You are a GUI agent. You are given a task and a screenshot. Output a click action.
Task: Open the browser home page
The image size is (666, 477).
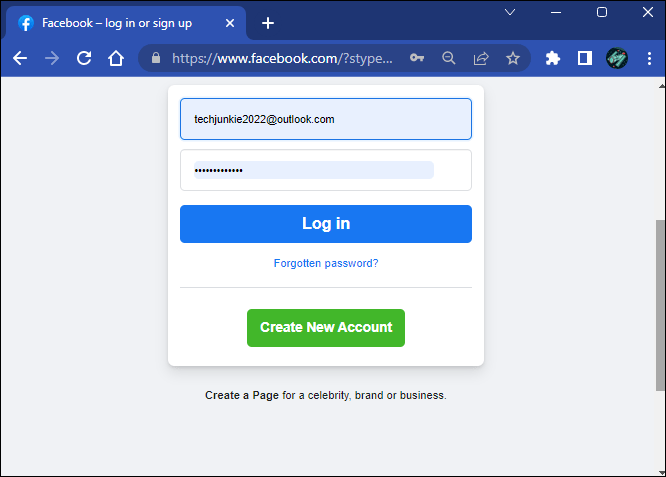116,58
